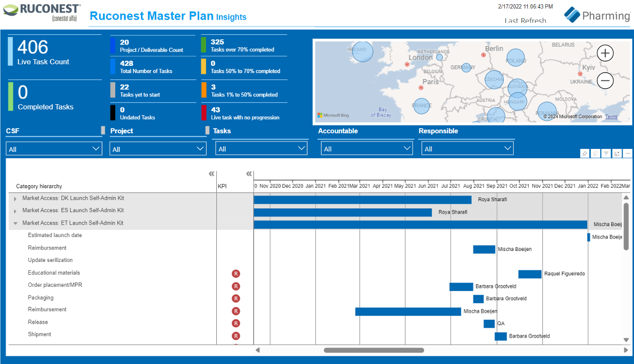Image resolution: width=634 pixels, height=364 pixels.
Task: Click the vertical scrollbar thumb in the Gantt
Action: point(626,228)
